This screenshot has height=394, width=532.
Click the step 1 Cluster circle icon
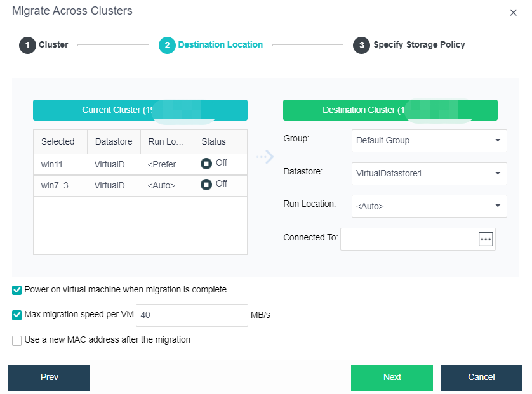27,46
